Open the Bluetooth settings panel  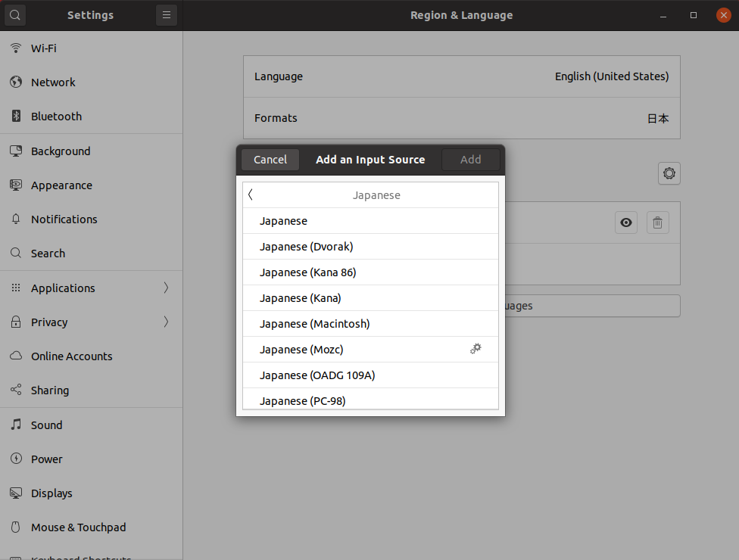tap(92, 116)
